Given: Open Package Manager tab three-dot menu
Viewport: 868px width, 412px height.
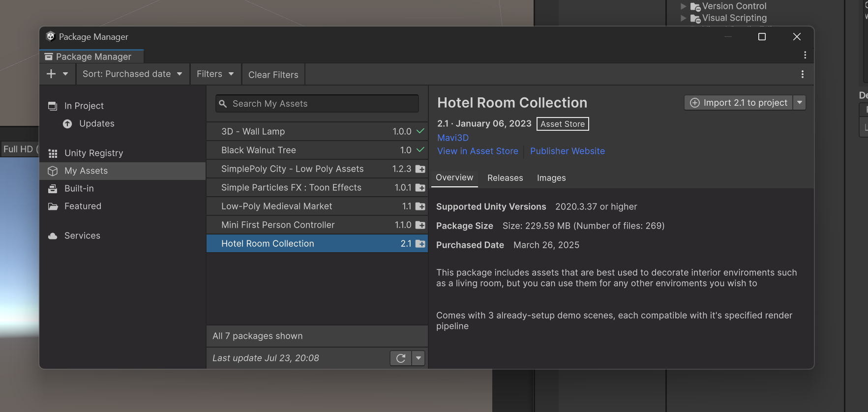Looking at the screenshot, I should coord(805,55).
